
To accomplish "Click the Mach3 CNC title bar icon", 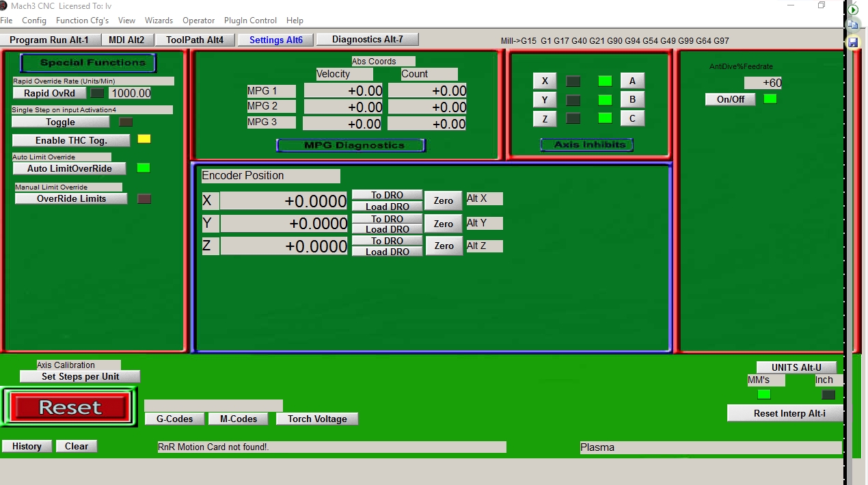I will tap(5, 5).
